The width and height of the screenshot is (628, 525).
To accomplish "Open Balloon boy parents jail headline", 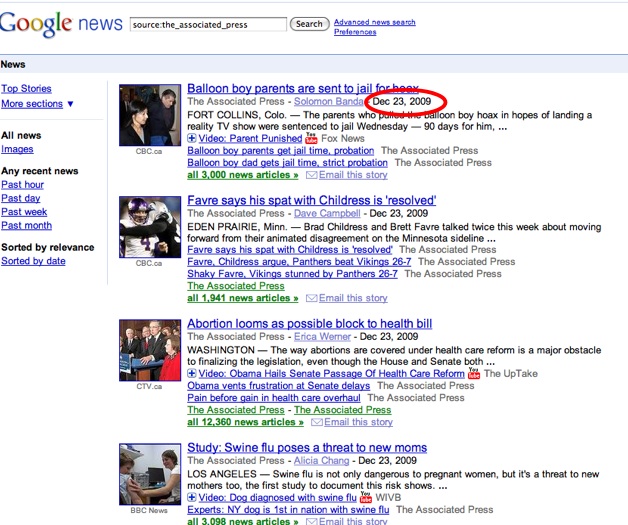I will click(x=303, y=88).
